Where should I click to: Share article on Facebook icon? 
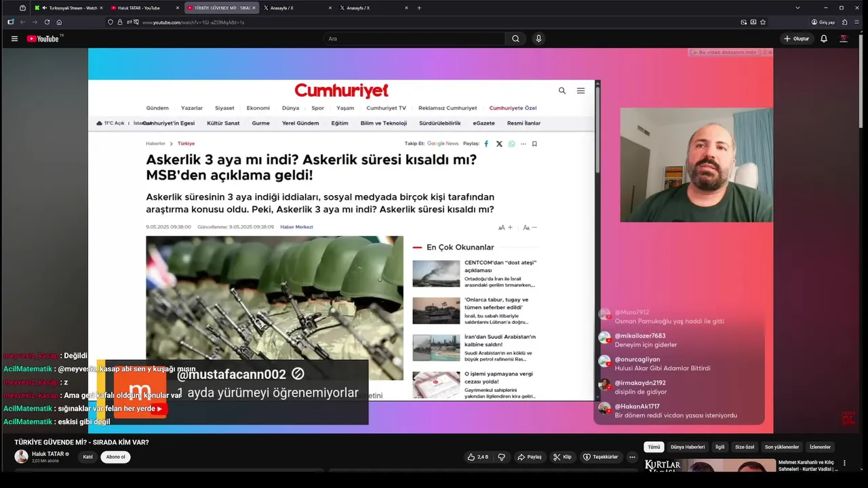486,144
